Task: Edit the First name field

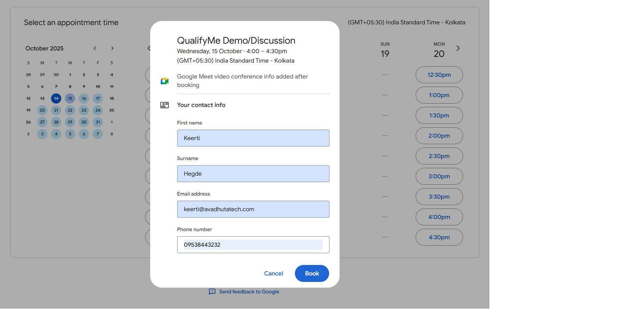Action: click(x=253, y=138)
